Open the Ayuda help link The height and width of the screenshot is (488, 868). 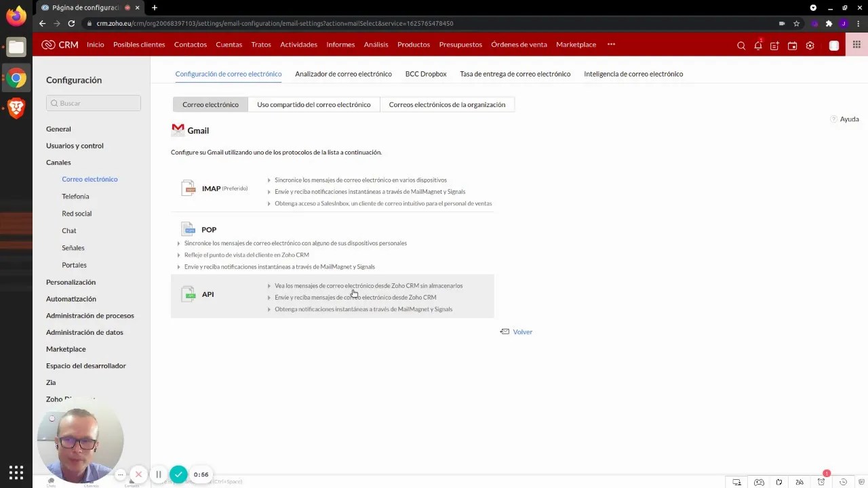coord(849,119)
